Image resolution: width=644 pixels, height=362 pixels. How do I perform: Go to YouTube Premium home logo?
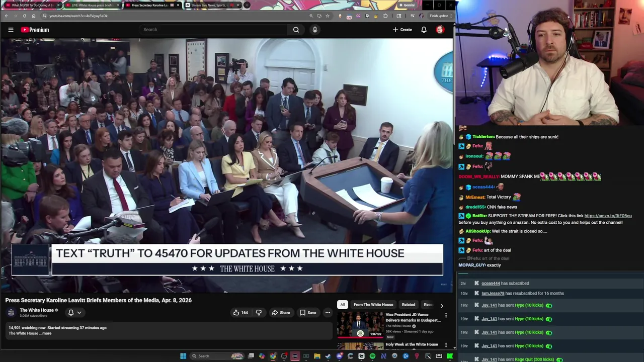coord(35,30)
